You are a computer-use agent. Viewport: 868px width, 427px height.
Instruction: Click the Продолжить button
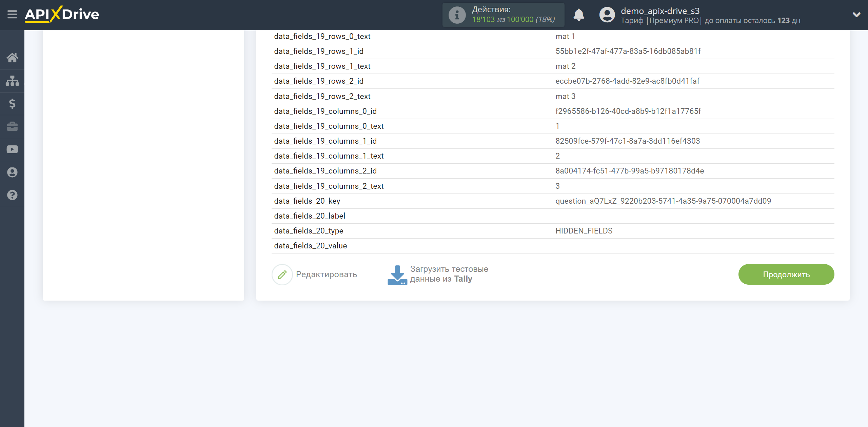coord(786,274)
